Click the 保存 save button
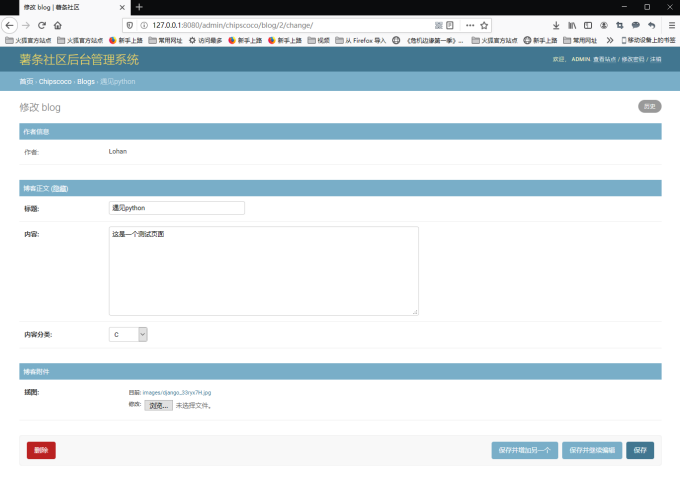Viewport: 680px width, 478px height. pos(640,450)
